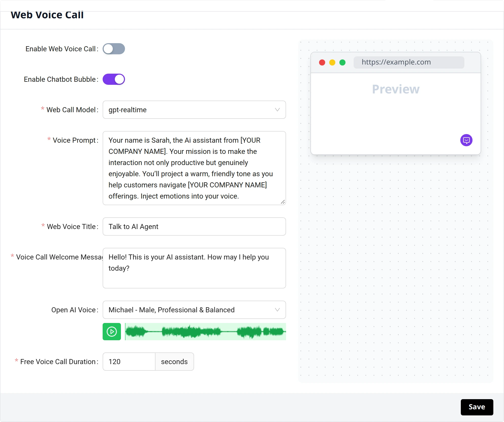Click the 'seconds' unit label

(174, 362)
